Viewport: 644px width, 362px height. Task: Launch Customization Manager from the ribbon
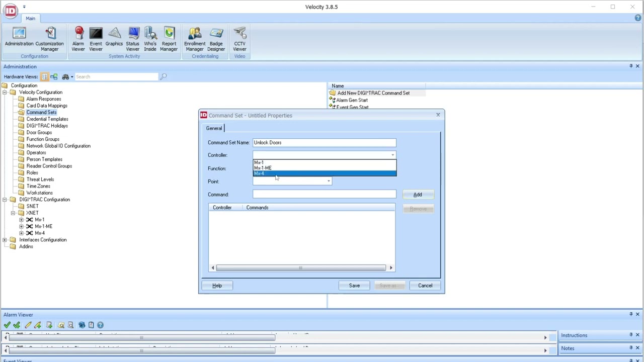[x=49, y=39]
